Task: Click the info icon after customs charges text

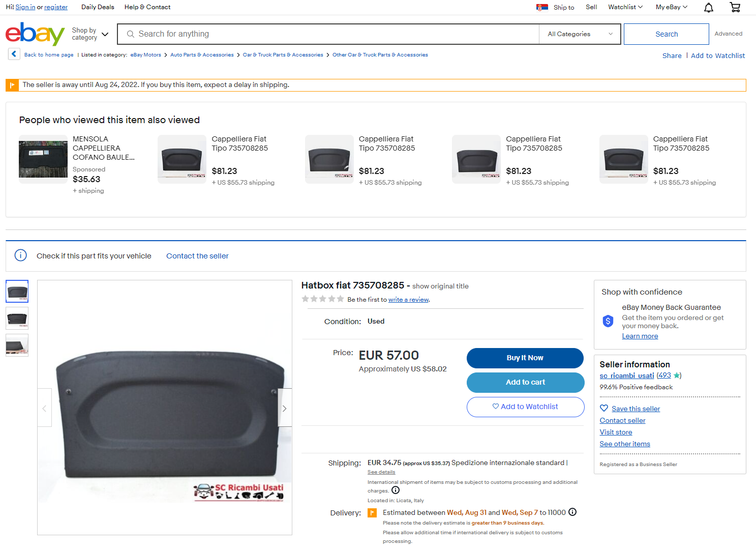Action: tap(396, 490)
